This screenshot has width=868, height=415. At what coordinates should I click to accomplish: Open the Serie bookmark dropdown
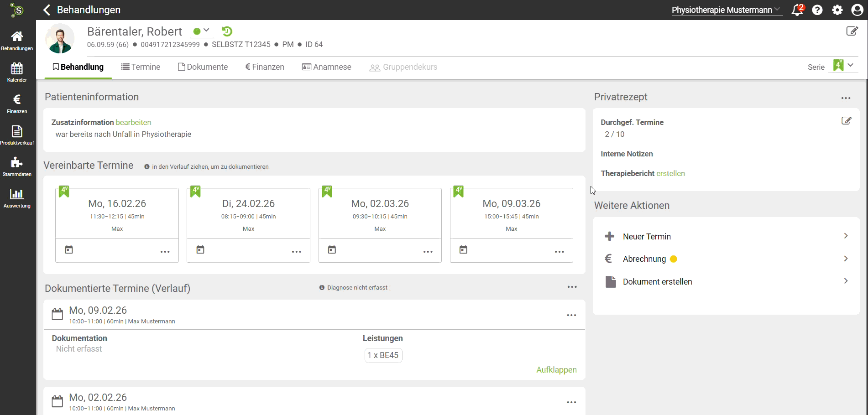click(843, 66)
